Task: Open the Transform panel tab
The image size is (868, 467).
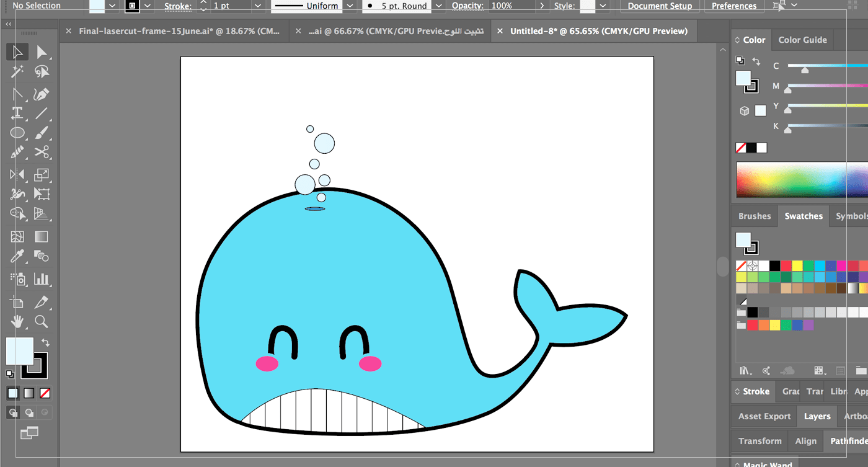Action: (760, 441)
